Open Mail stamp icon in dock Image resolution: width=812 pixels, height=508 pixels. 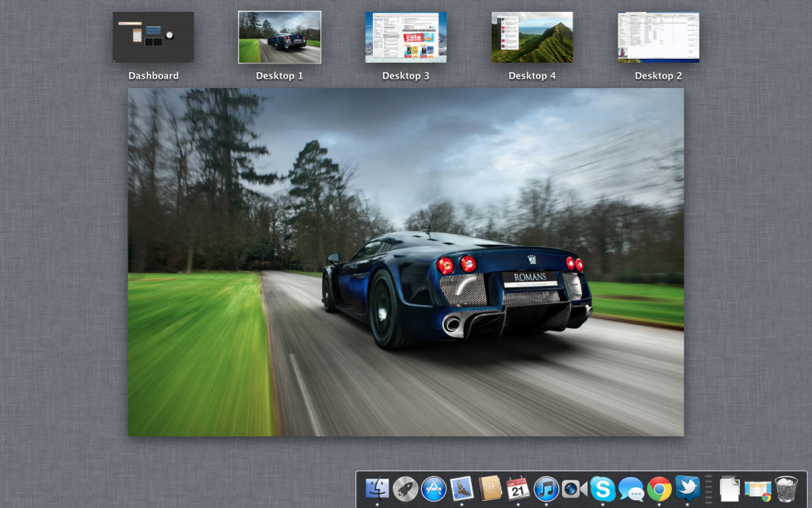[462, 488]
